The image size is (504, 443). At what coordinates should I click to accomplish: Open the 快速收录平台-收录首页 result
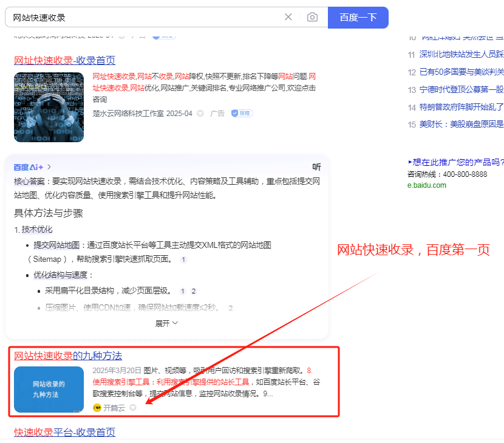point(64,432)
